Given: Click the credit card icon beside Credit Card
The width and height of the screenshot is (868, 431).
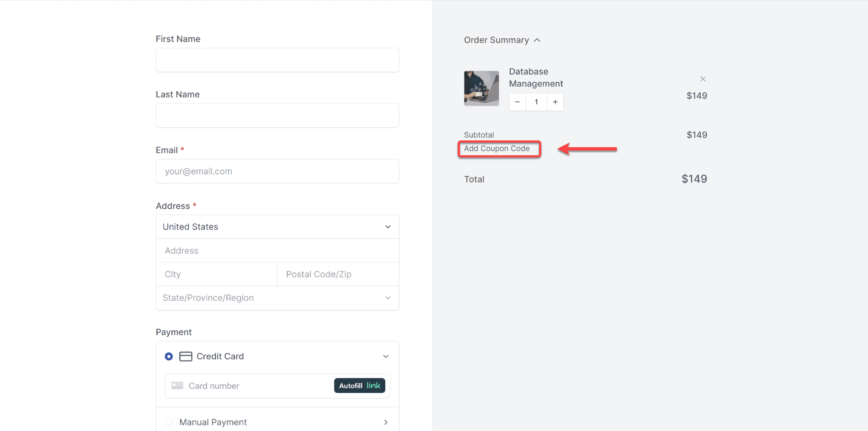Looking at the screenshot, I should coord(185,356).
